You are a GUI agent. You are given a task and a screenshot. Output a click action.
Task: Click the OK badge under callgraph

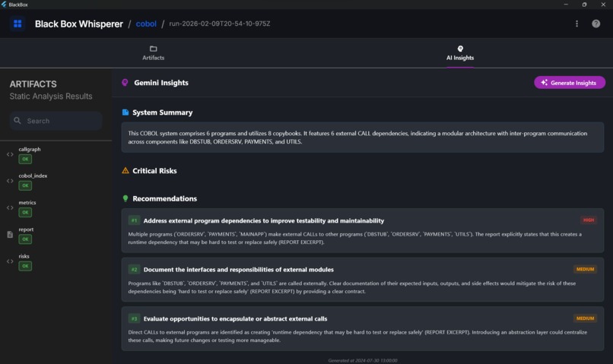(25, 160)
